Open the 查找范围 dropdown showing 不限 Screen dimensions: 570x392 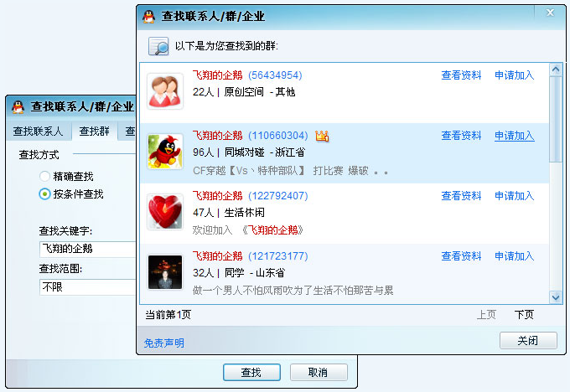pos(88,287)
